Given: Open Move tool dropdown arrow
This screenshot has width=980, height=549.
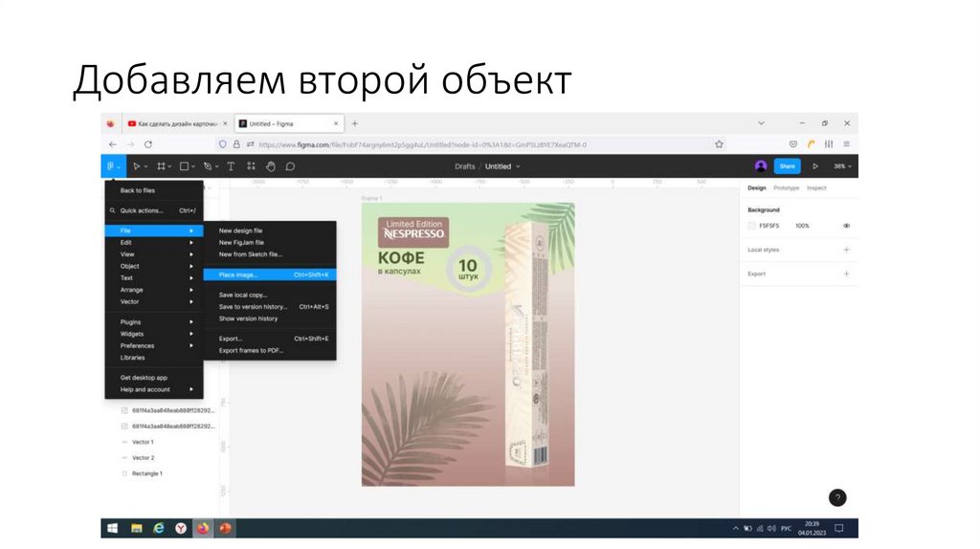Looking at the screenshot, I should [145, 166].
